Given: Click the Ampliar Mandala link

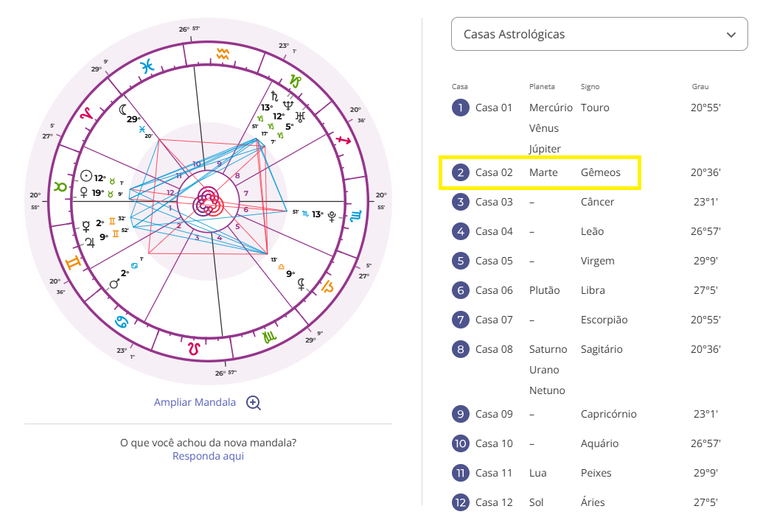Looking at the screenshot, I should pos(195,403).
